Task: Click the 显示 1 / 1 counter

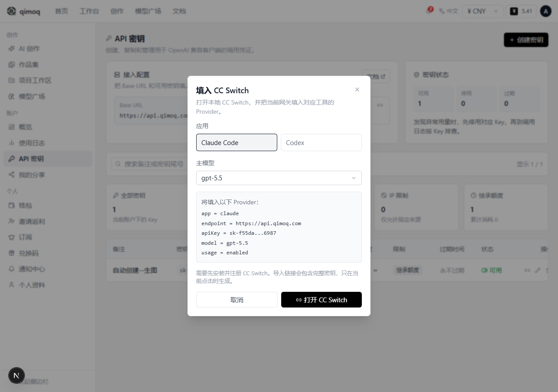Action: pyautogui.click(x=530, y=164)
